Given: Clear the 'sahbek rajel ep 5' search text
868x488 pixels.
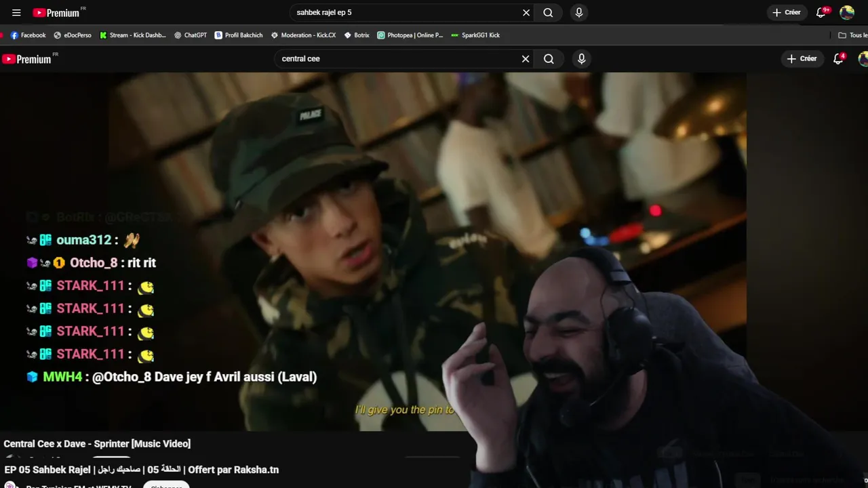Looking at the screenshot, I should pos(526,12).
